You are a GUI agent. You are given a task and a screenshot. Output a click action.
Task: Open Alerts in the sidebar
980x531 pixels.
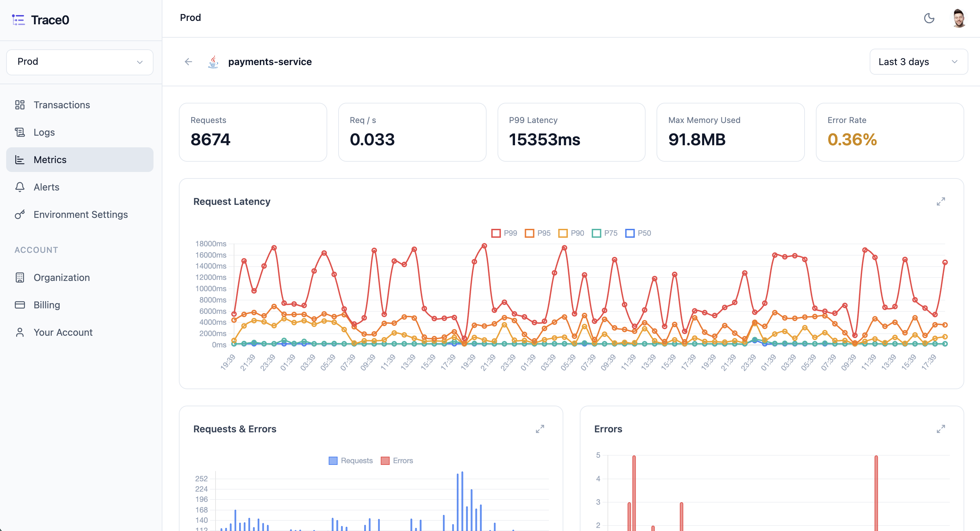tap(80, 187)
